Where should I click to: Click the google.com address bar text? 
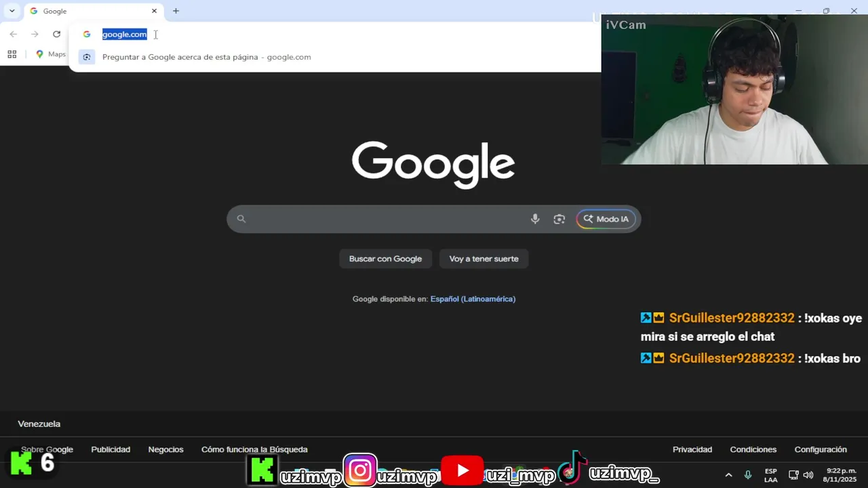point(124,35)
